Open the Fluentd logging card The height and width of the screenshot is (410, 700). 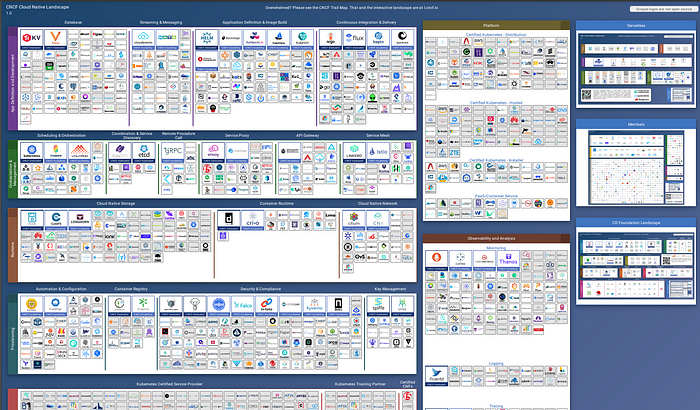[436, 376]
